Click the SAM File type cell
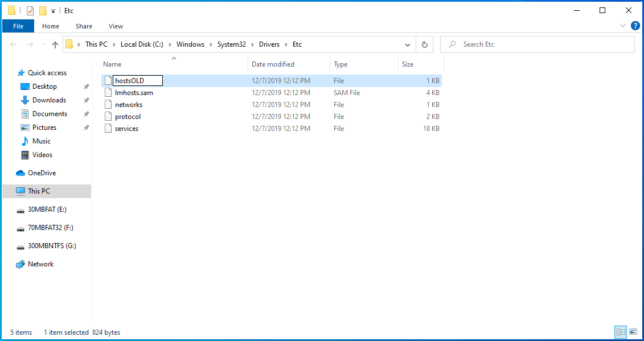The width and height of the screenshot is (644, 341). pos(347,92)
